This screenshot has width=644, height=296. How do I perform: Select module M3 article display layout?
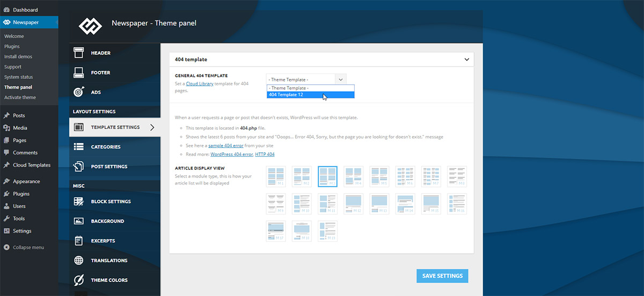tap(327, 176)
